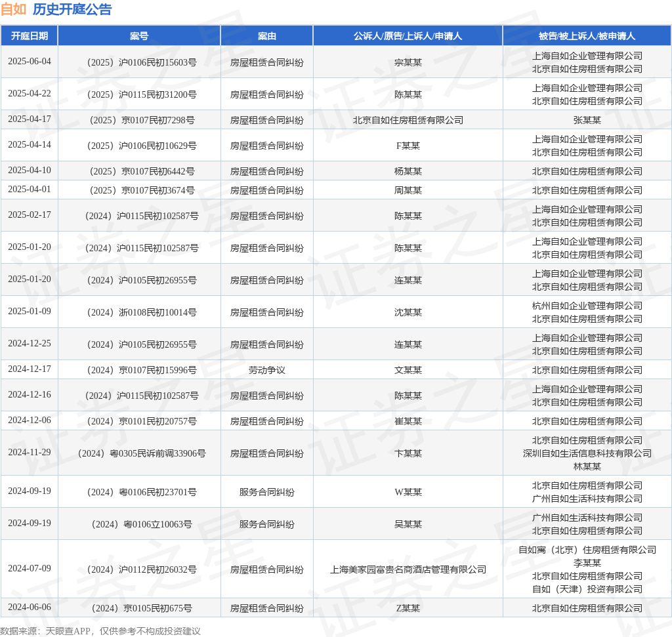Click the 被告/被上诉人/被申请人 column header
This screenshot has width=672, height=637.
click(587, 36)
